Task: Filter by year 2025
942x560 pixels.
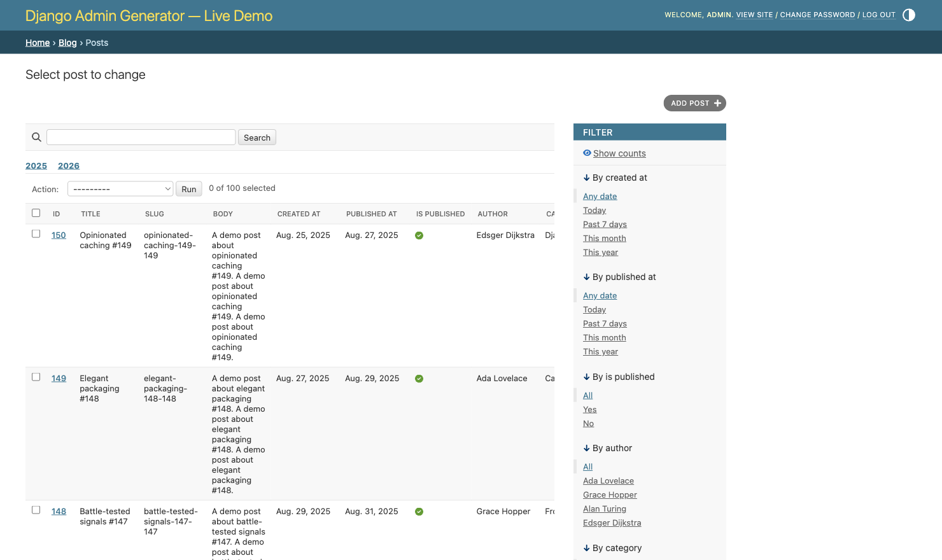Action: point(36,166)
